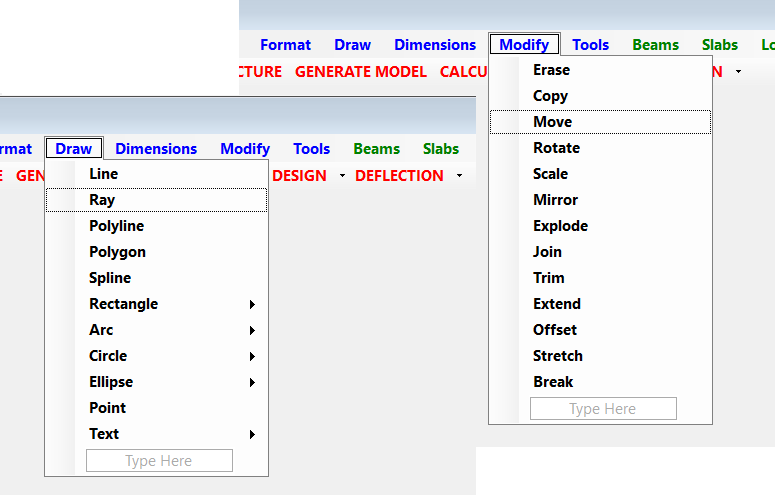Click Scale in the Modify menu
775x495 pixels.
[600, 174]
